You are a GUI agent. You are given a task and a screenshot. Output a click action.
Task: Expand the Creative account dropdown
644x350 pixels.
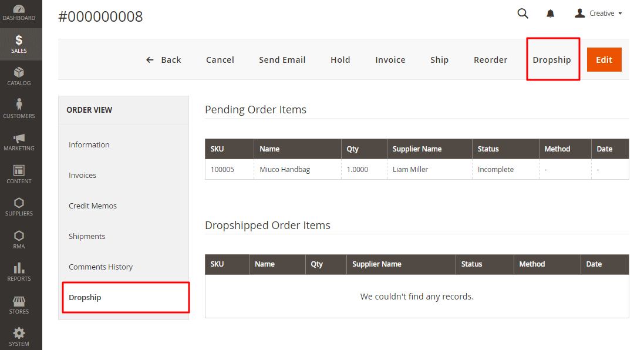598,14
